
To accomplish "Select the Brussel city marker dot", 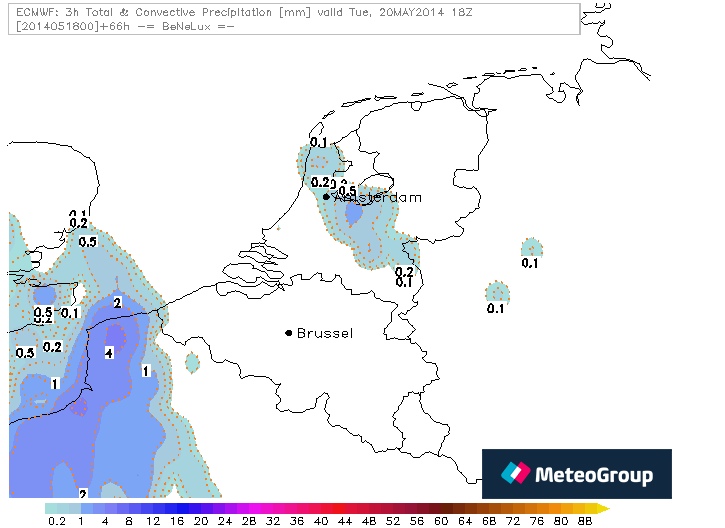I will pyautogui.click(x=288, y=333).
